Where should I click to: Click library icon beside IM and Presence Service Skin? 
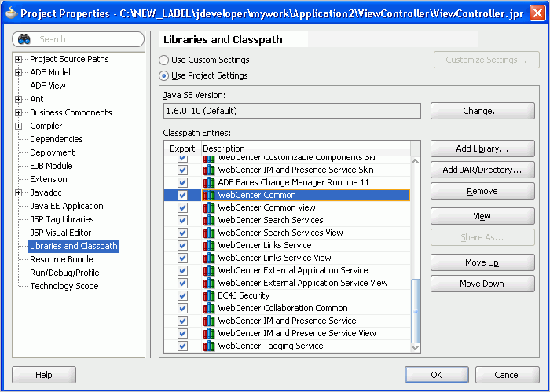point(209,170)
